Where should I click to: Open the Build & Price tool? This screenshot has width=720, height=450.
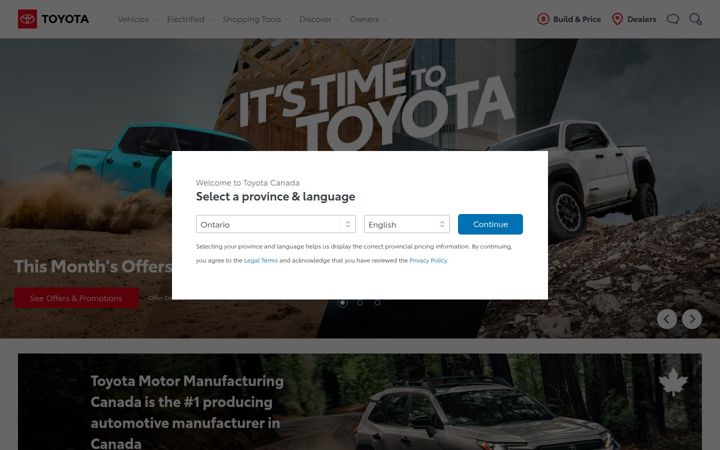coord(568,19)
